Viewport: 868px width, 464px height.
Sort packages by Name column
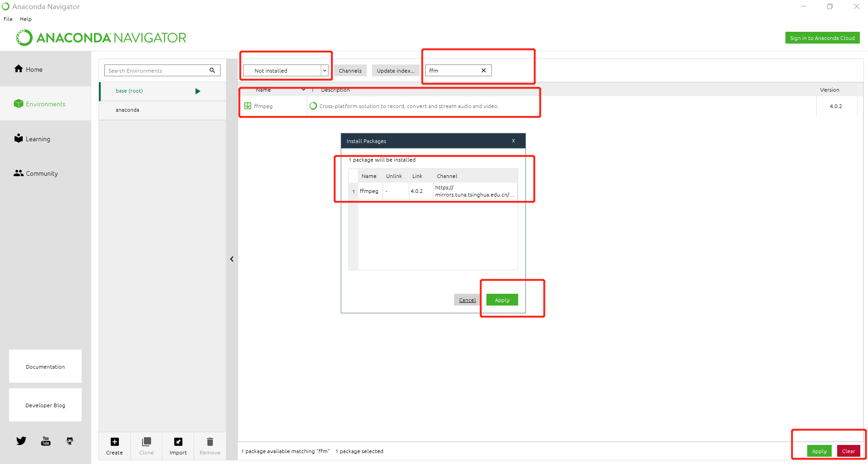263,90
